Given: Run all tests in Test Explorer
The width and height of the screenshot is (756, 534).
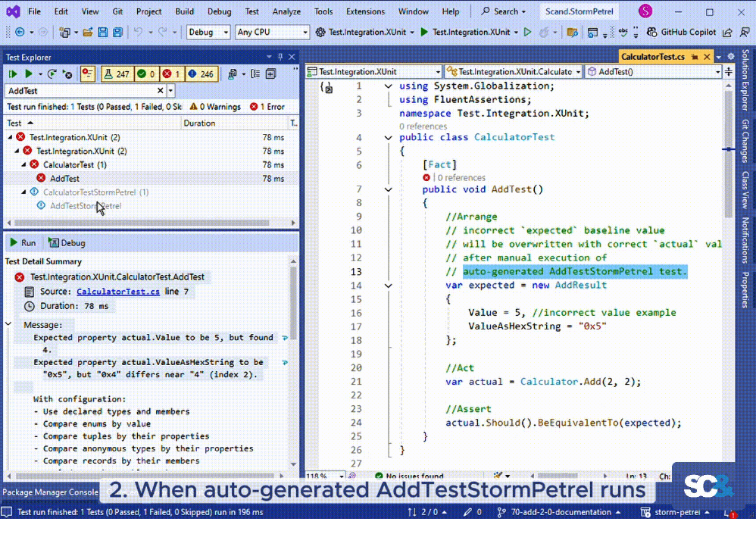Looking at the screenshot, I should tap(13, 74).
